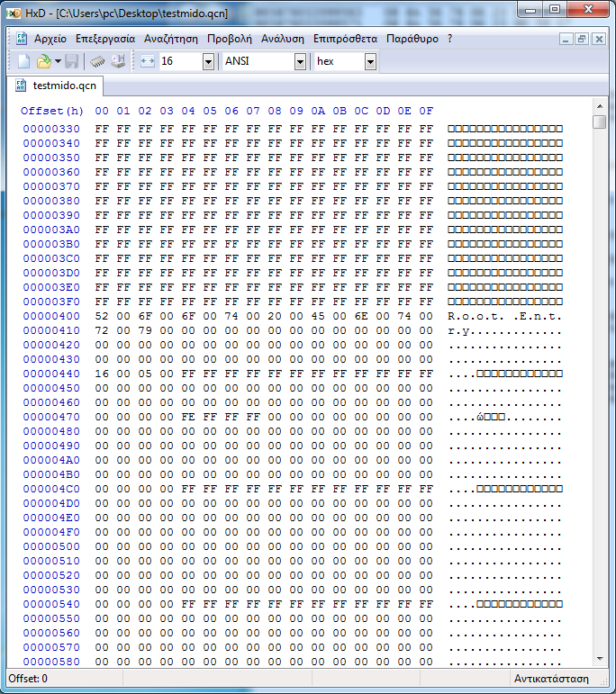Click the bytes-per-row width icon
Screen dimensions: 616x694
[148, 61]
